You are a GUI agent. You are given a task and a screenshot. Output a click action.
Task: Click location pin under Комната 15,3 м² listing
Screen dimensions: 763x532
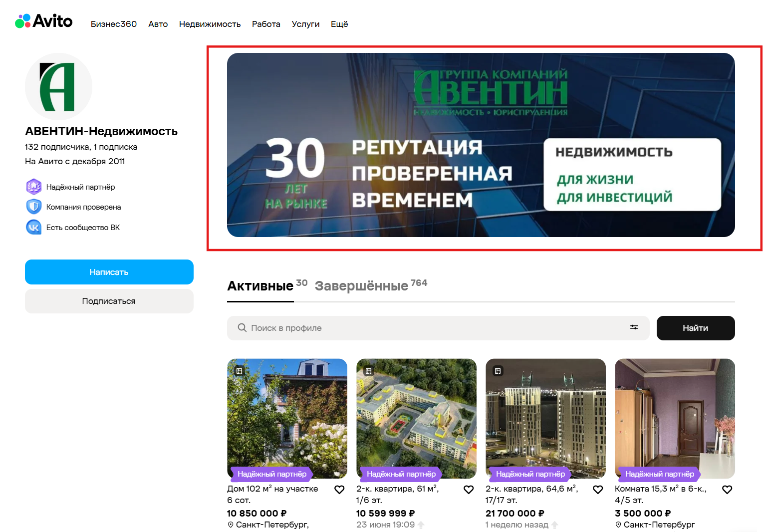tap(618, 525)
